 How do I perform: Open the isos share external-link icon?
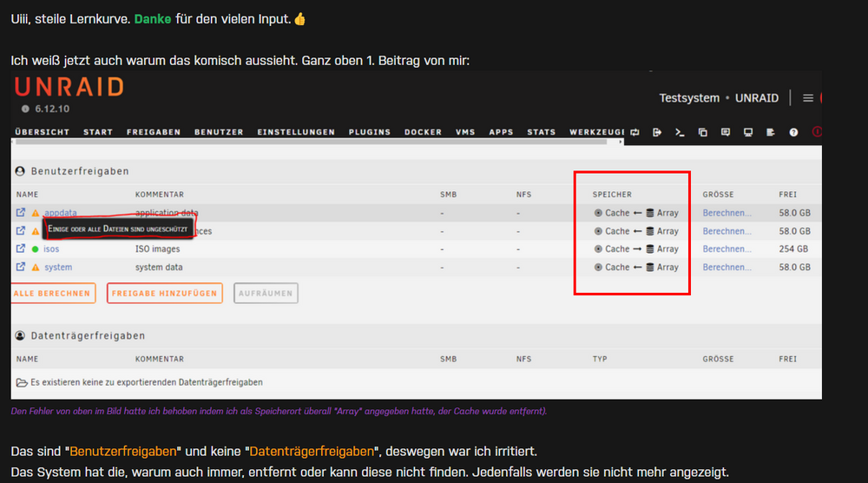(x=21, y=248)
